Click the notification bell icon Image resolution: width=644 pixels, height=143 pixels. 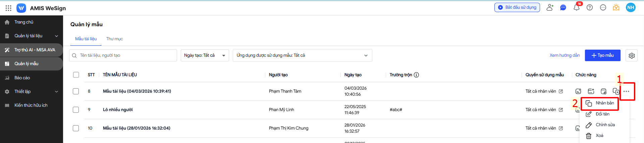pyautogui.click(x=576, y=7)
